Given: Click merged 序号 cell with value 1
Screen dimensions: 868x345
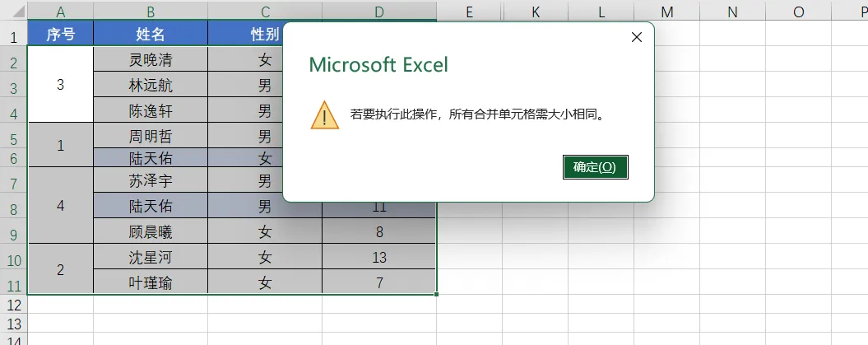Looking at the screenshot, I should [60, 145].
